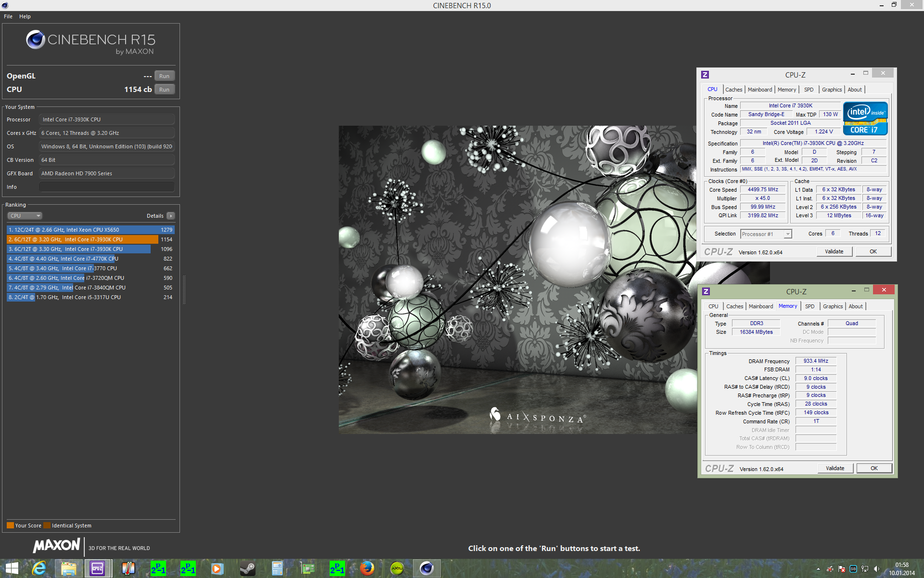This screenshot has width=924, height=578.
Task: Select the Core i7-3770 ranking row
Action: (90, 268)
